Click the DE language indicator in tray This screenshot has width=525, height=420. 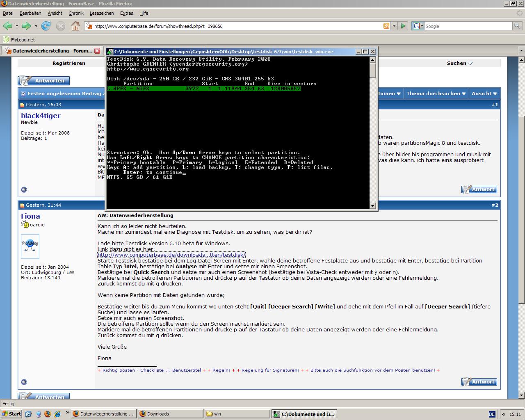click(492, 414)
